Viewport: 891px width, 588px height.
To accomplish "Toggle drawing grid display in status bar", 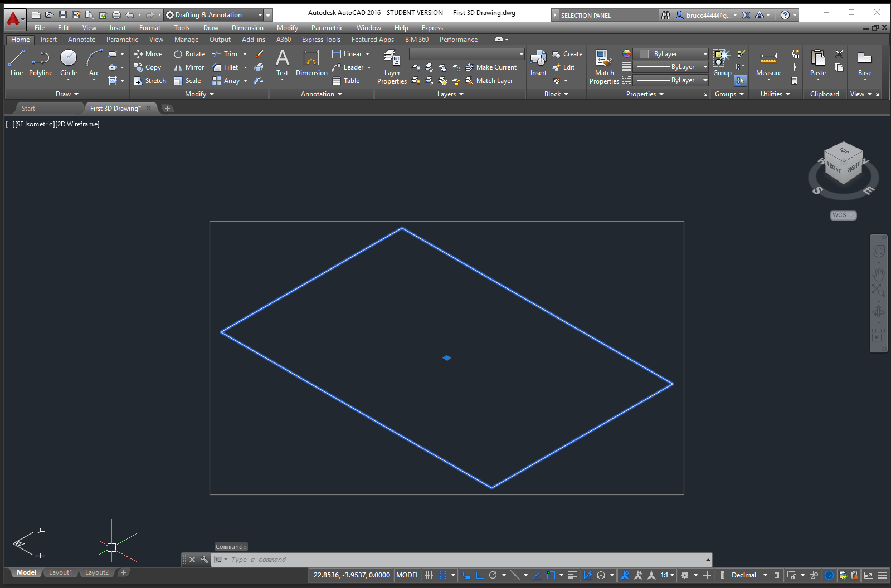I will [x=429, y=575].
